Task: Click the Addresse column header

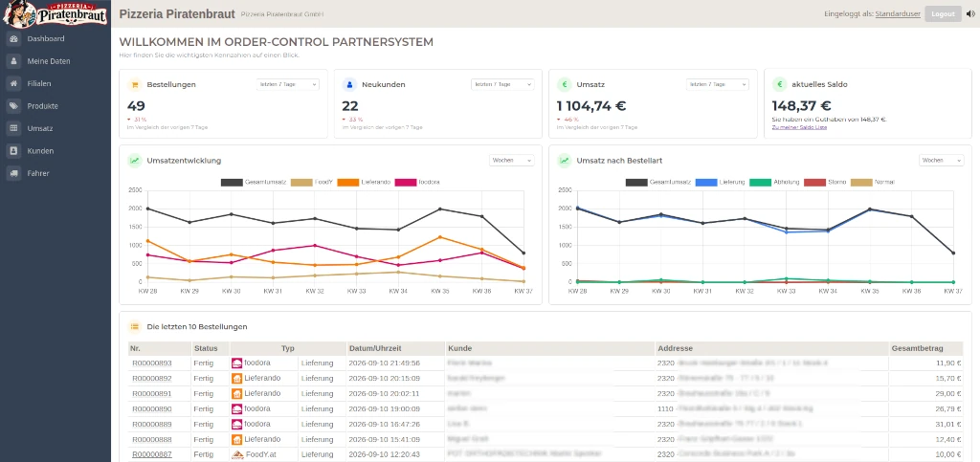Action: [772, 348]
